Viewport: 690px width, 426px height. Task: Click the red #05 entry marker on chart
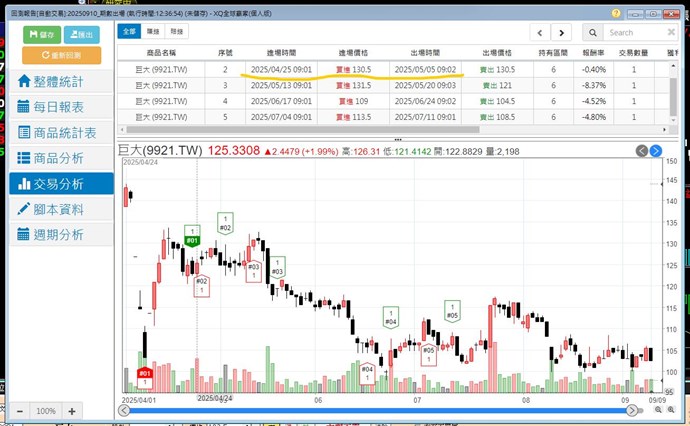point(429,355)
